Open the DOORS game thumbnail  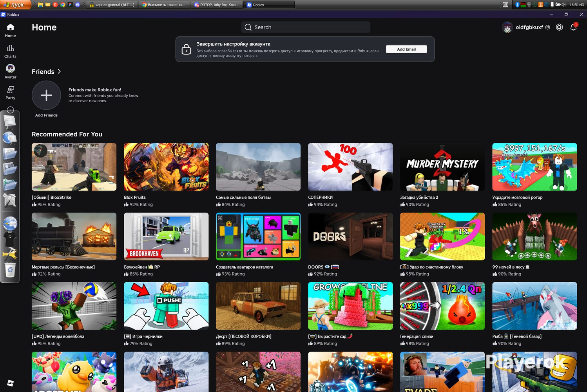point(350,236)
